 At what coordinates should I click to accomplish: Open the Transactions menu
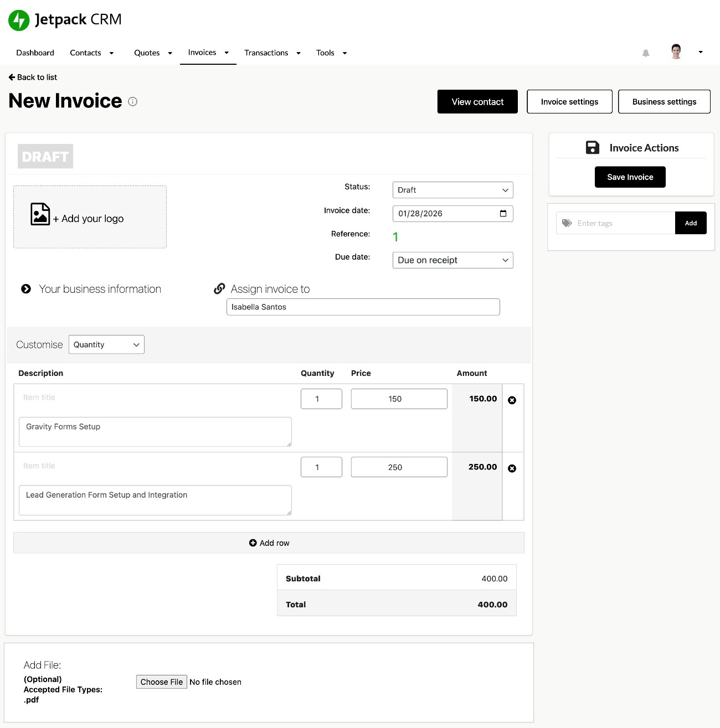(x=266, y=53)
